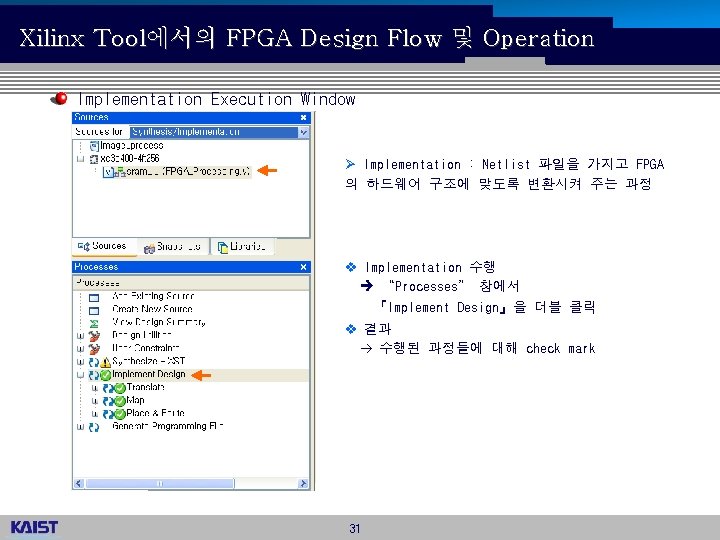Viewport: 720px width, 540px height.
Task: Select the Map process text
Action: coord(135,400)
